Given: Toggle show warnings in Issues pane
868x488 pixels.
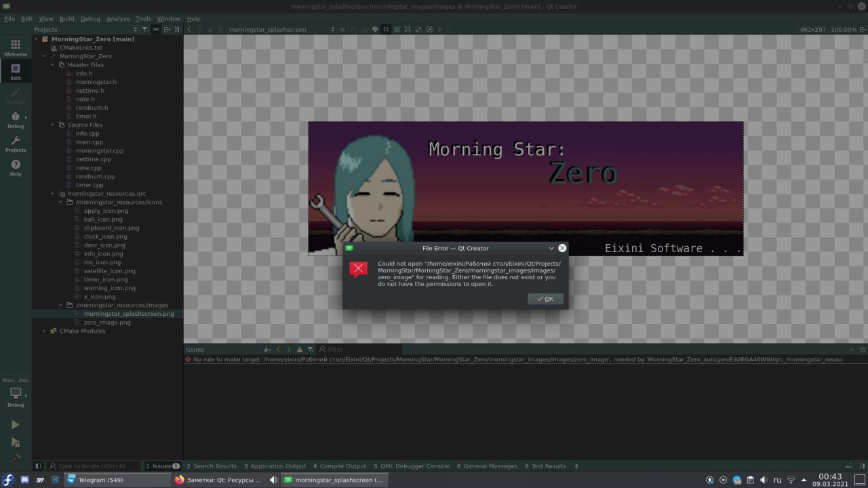Looking at the screenshot, I should point(301,349).
